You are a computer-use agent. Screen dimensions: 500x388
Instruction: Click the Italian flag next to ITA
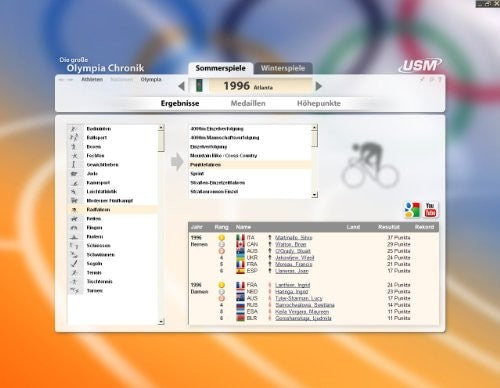click(x=240, y=238)
